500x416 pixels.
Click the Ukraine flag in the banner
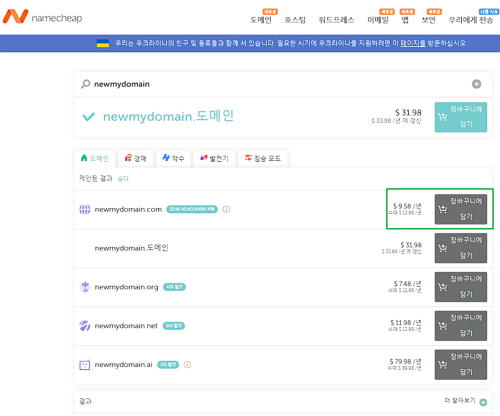pyautogui.click(x=103, y=43)
